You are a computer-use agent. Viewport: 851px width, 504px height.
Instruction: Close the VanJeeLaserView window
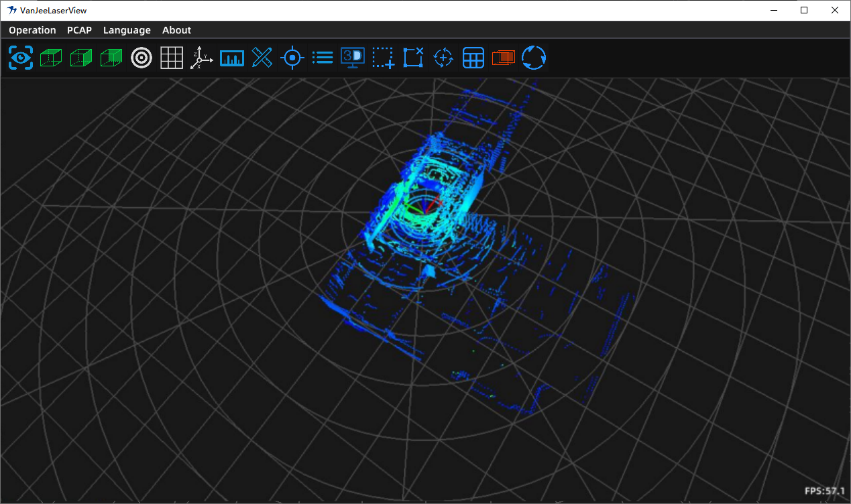point(835,10)
